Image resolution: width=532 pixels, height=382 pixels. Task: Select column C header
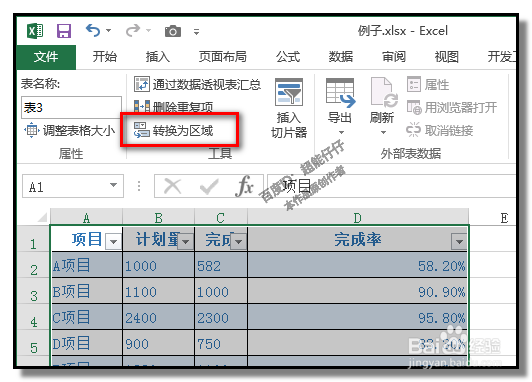(x=221, y=218)
